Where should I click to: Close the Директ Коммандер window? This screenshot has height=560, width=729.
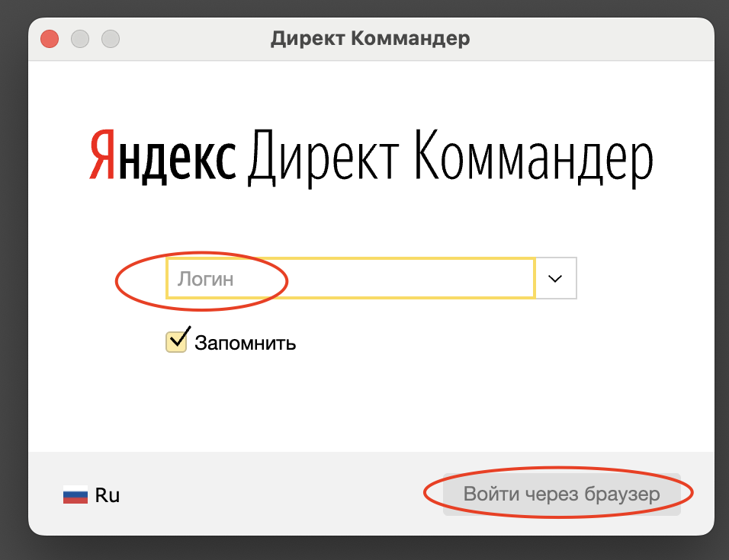pos(50,39)
